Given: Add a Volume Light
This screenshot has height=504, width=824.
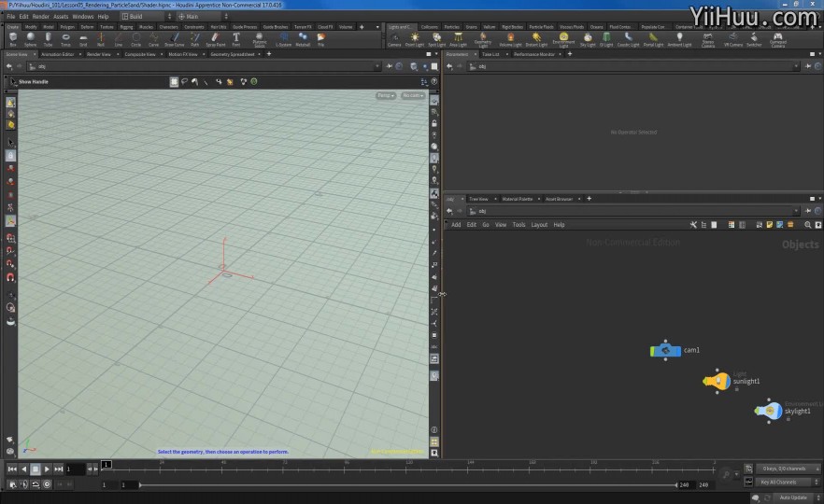Looking at the screenshot, I should point(510,39).
